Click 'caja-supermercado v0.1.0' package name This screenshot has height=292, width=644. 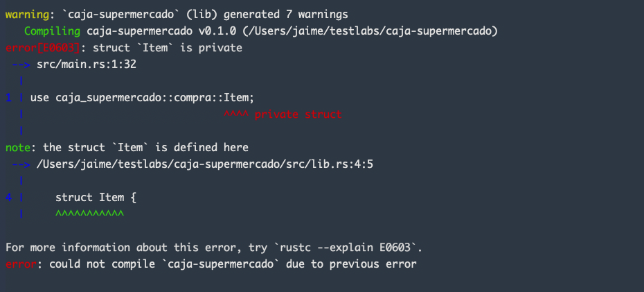[x=155, y=31]
